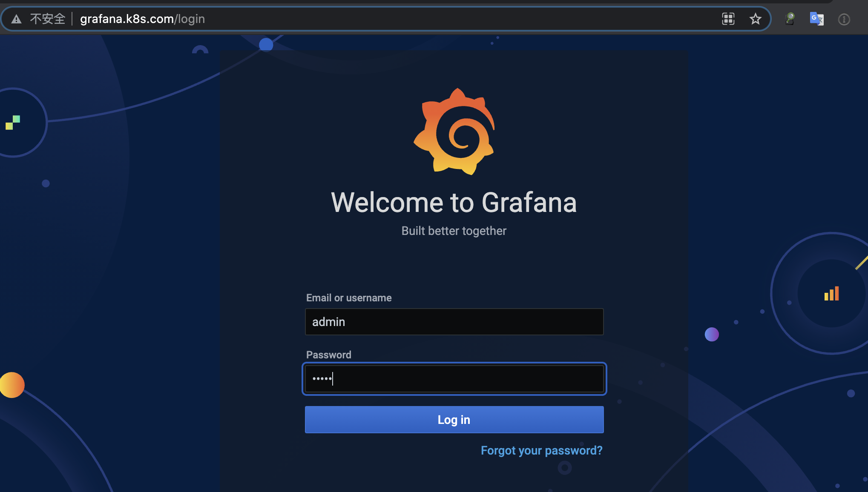Focus the Password input field

coord(454,379)
